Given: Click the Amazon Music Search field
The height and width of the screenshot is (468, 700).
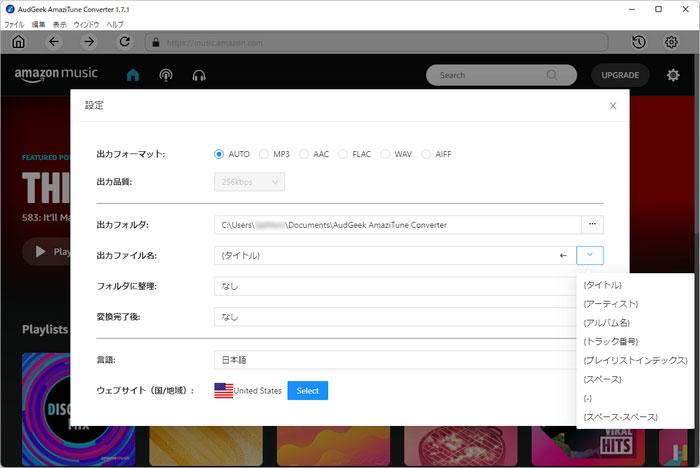Looking at the screenshot, I should (x=501, y=75).
